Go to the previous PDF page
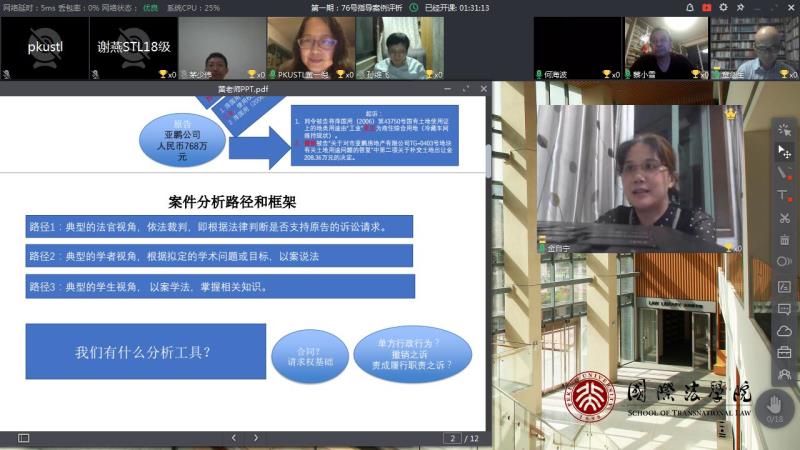The image size is (800, 450). click(232, 438)
